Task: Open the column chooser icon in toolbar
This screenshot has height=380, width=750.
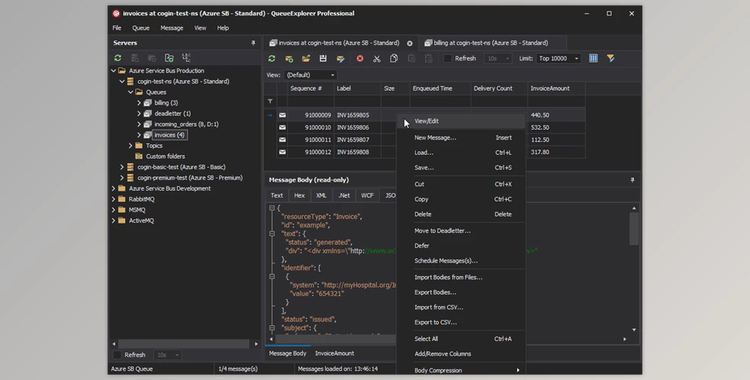Action: click(x=593, y=58)
